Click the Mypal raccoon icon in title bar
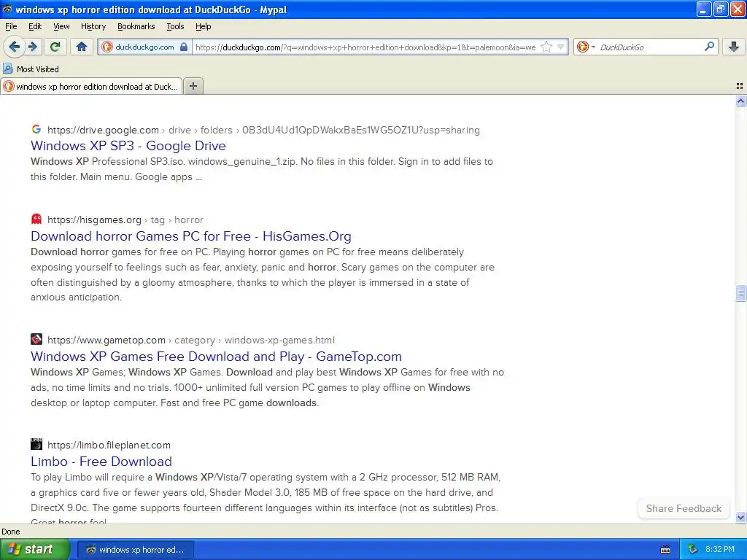This screenshot has height=560, width=747. tap(7, 9)
